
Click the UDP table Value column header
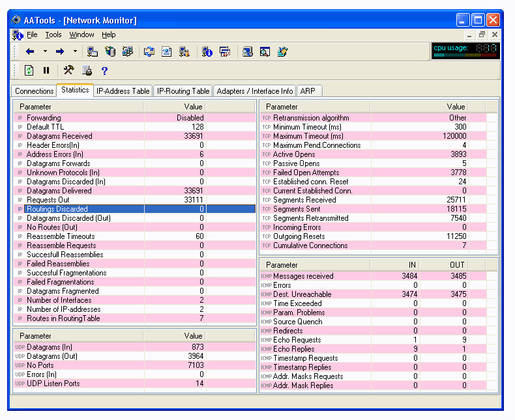[x=175, y=335]
